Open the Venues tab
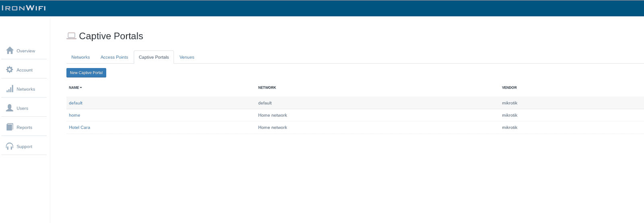The width and height of the screenshot is (644, 223). click(x=187, y=57)
